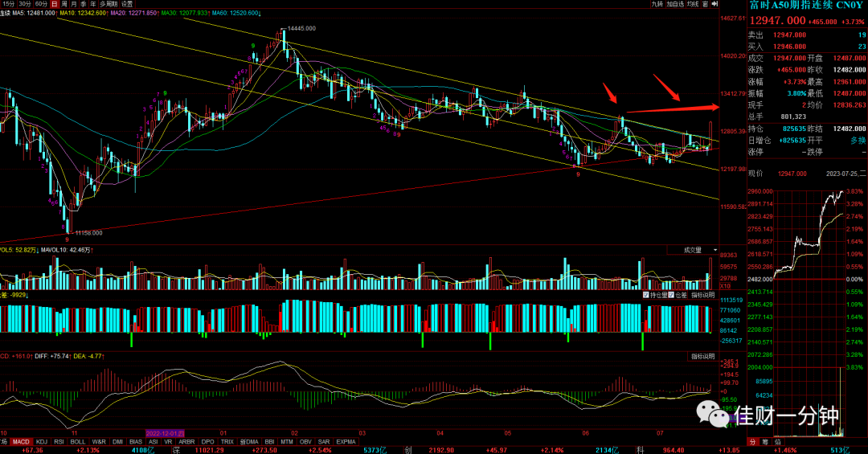868x454 pixels.
Task: Select the MACD indicator tab
Action: (21, 442)
